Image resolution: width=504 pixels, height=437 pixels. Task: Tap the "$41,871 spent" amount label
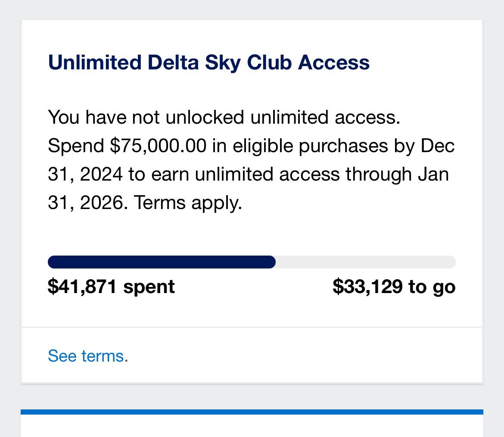point(111,287)
